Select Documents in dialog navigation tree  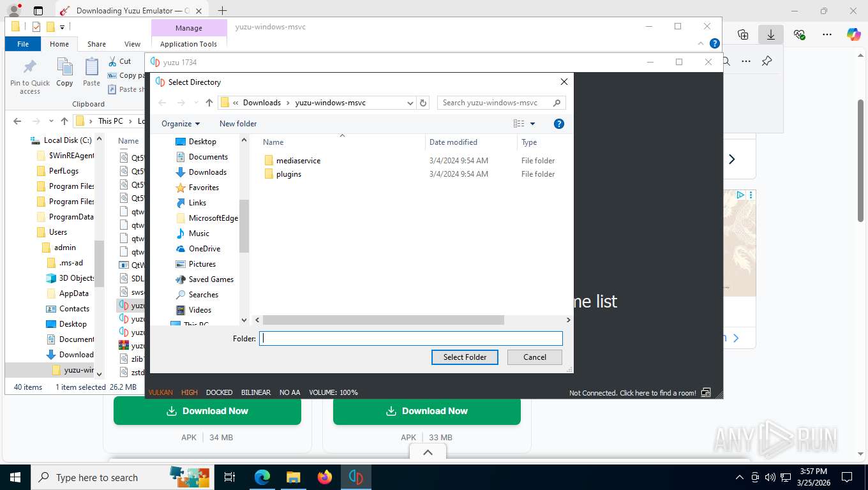208,157
